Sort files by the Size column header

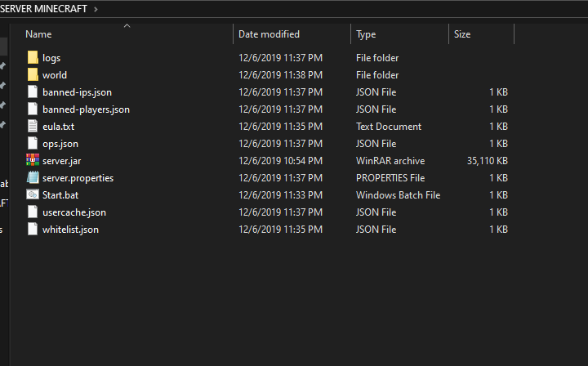[x=462, y=34]
